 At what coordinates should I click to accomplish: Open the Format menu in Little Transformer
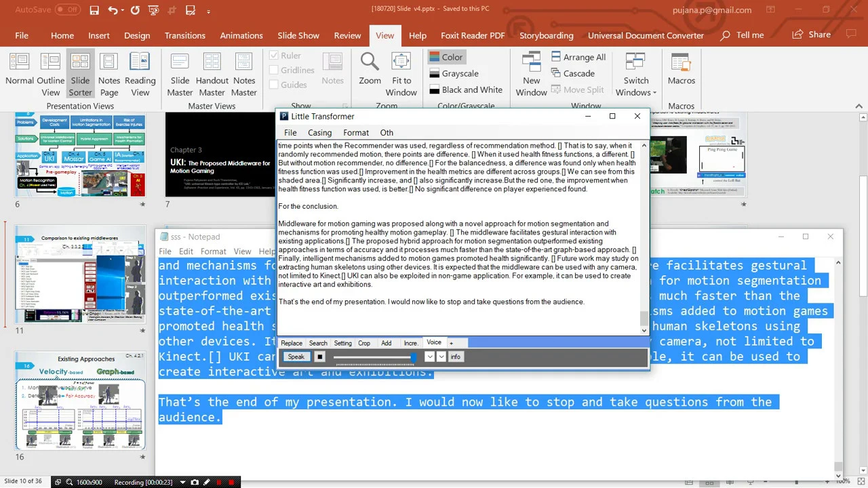pos(356,133)
